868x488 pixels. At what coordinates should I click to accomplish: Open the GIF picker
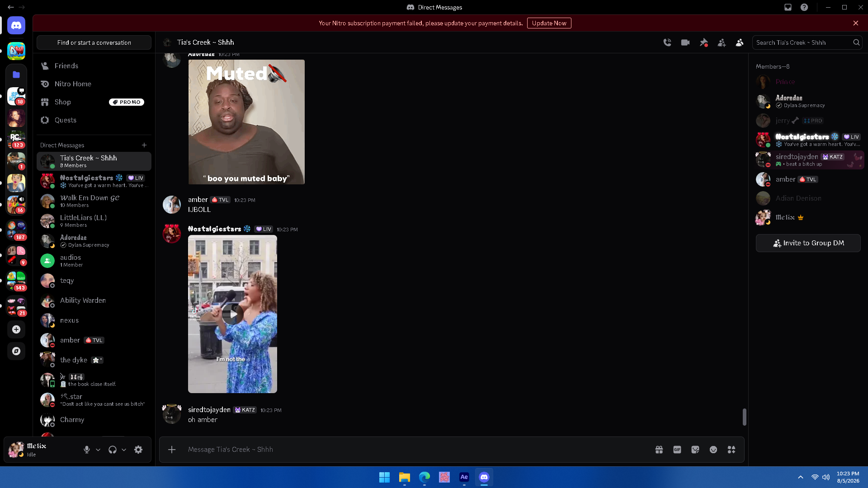677,450
